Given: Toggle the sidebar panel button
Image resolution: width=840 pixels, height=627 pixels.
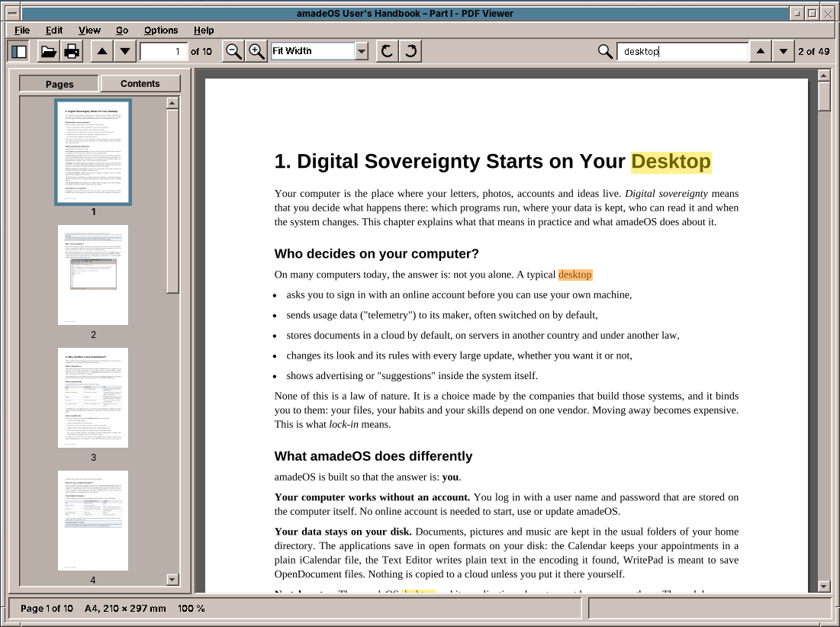Looking at the screenshot, I should pyautogui.click(x=19, y=51).
